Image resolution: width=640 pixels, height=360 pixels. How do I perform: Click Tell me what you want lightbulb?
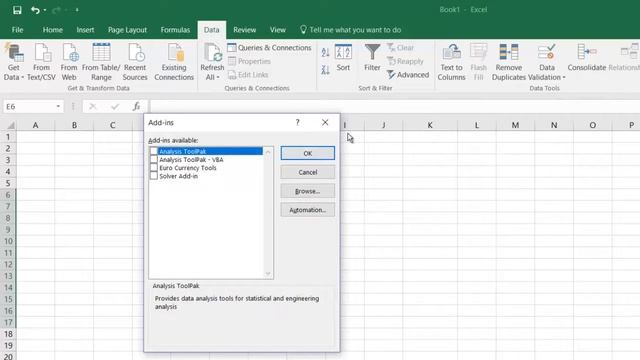point(303,30)
